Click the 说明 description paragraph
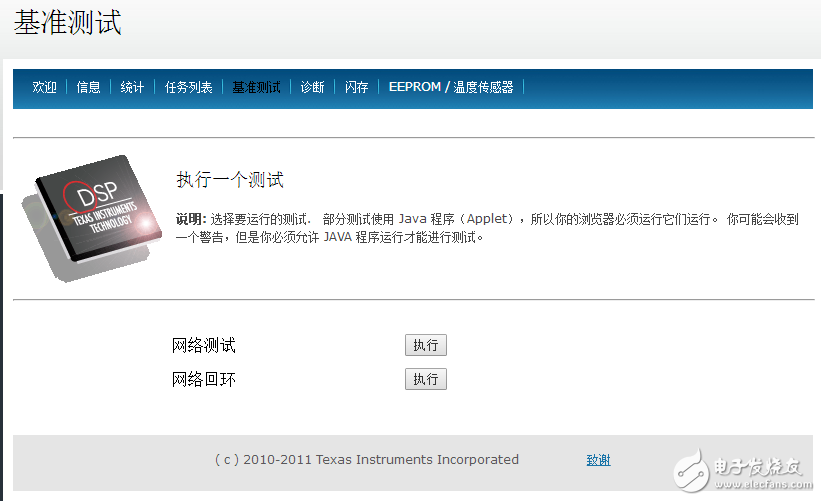The height and width of the screenshot is (501, 821). [x=487, y=228]
